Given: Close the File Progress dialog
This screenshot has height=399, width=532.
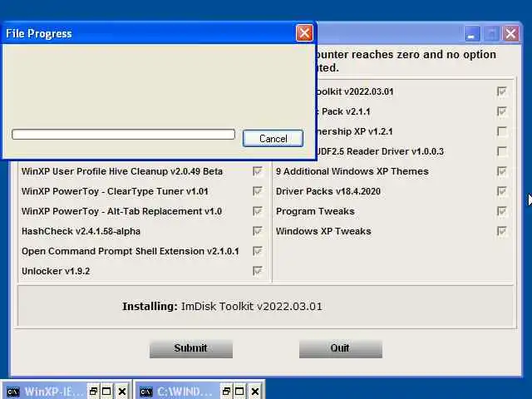Looking at the screenshot, I should click(304, 33).
